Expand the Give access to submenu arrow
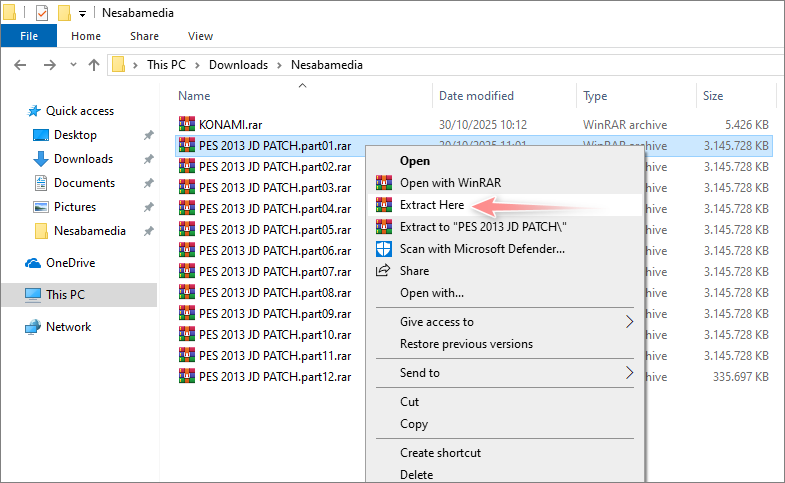 pyautogui.click(x=629, y=322)
